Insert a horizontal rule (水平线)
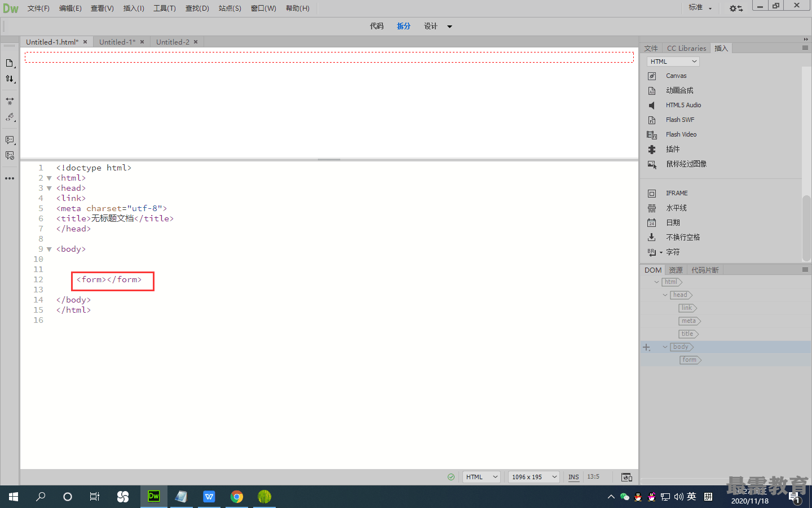The image size is (812, 508). click(676, 208)
